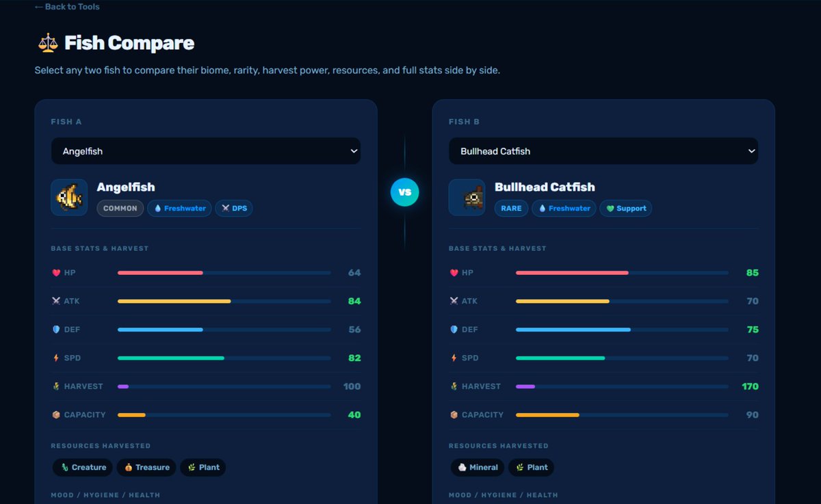The height and width of the screenshot is (504, 821).
Task: Click the water drop icon in Catfish's Freshwater tag
Action: [542, 209]
